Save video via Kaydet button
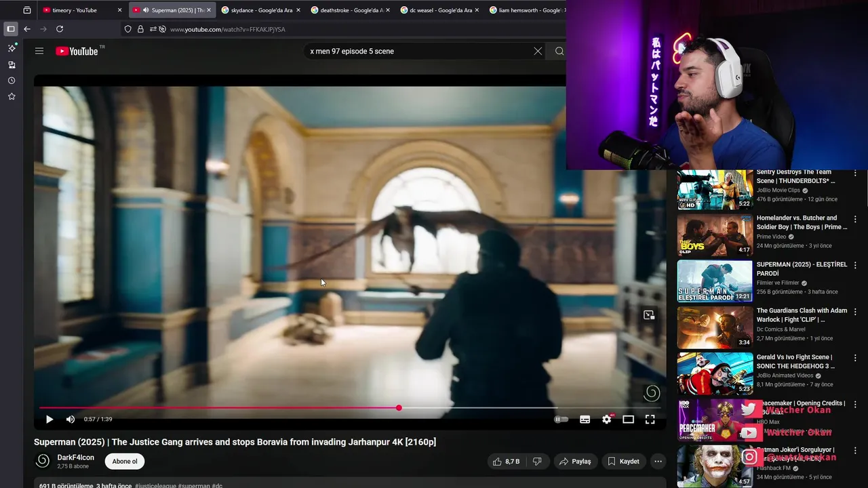Viewport: 868px width, 488px height. point(623,462)
